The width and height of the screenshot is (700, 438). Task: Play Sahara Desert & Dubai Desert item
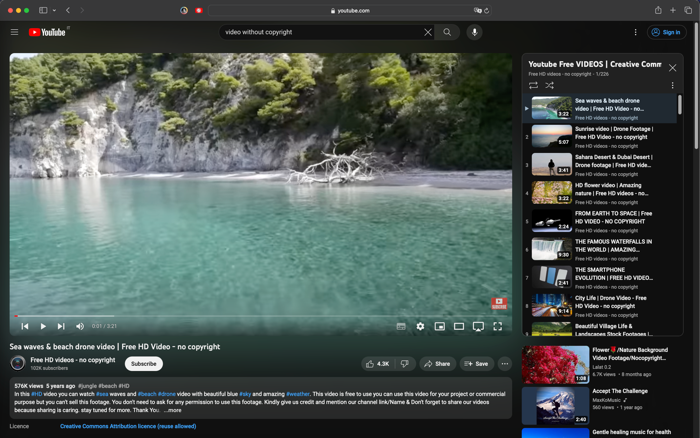pyautogui.click(x=600, y=165)
